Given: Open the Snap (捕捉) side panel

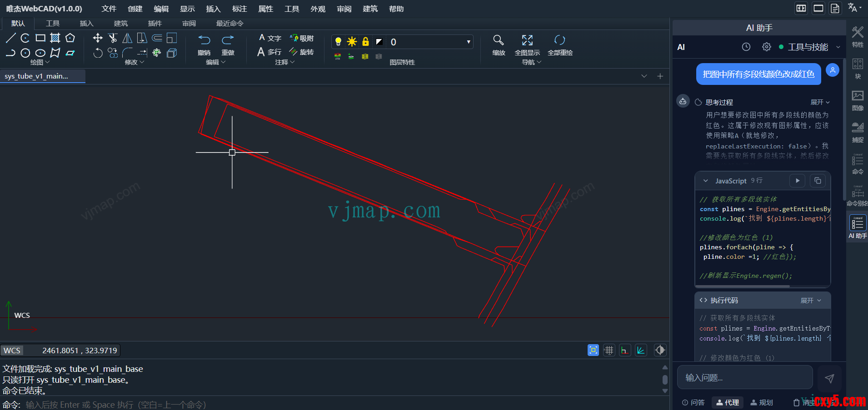Looking at the screenshot, I should point(858,132).
